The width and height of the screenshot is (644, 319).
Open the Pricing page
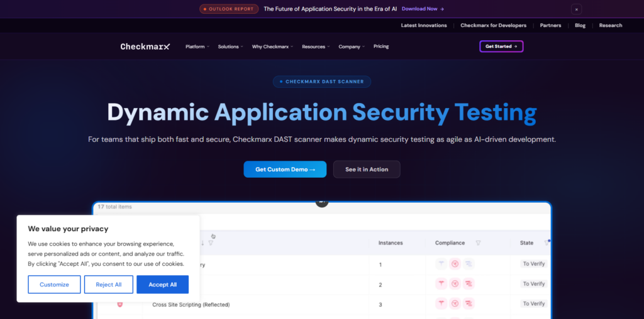381,46
